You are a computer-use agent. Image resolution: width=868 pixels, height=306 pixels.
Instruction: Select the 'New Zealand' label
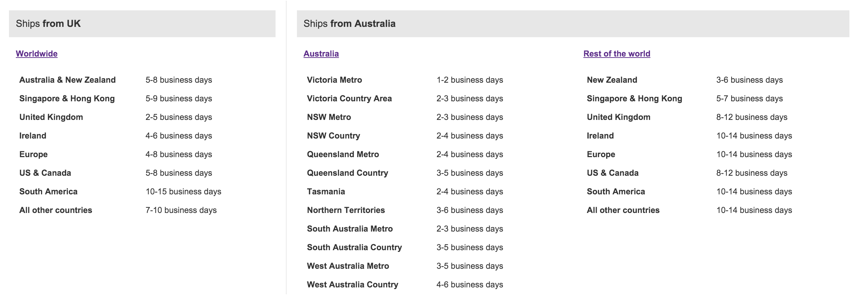612,80
